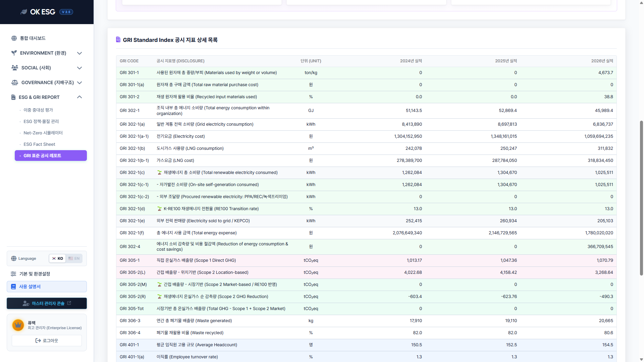
Task: Expand the SOCIAL (사회) menu chevron
Action: (x=79, y=68)
